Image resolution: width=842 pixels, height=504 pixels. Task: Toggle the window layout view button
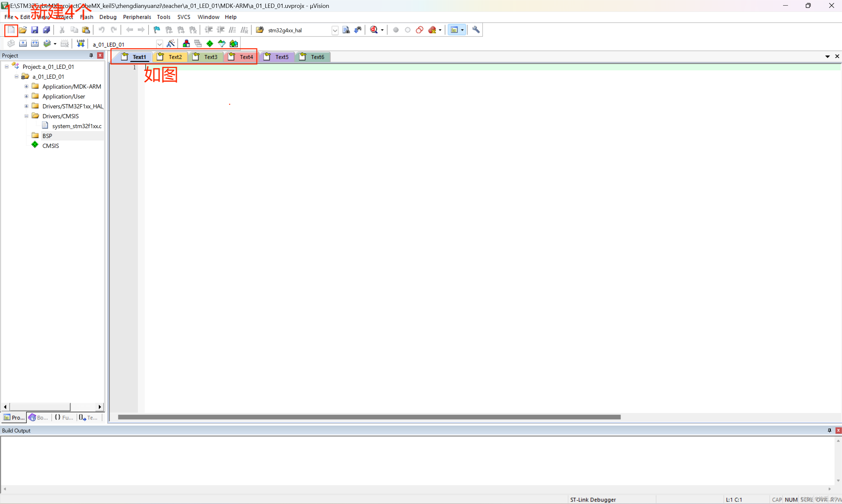[454, 30]
